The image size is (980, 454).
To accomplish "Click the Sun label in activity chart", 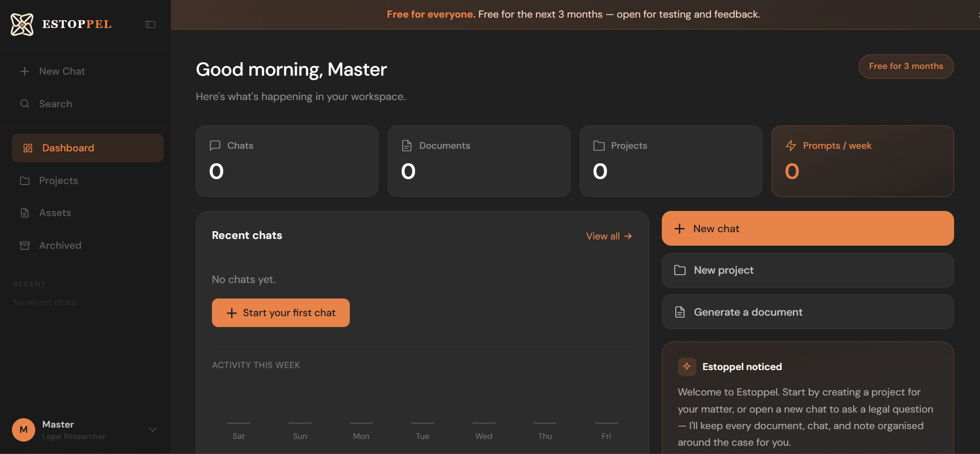I will [x=300, y=436].
